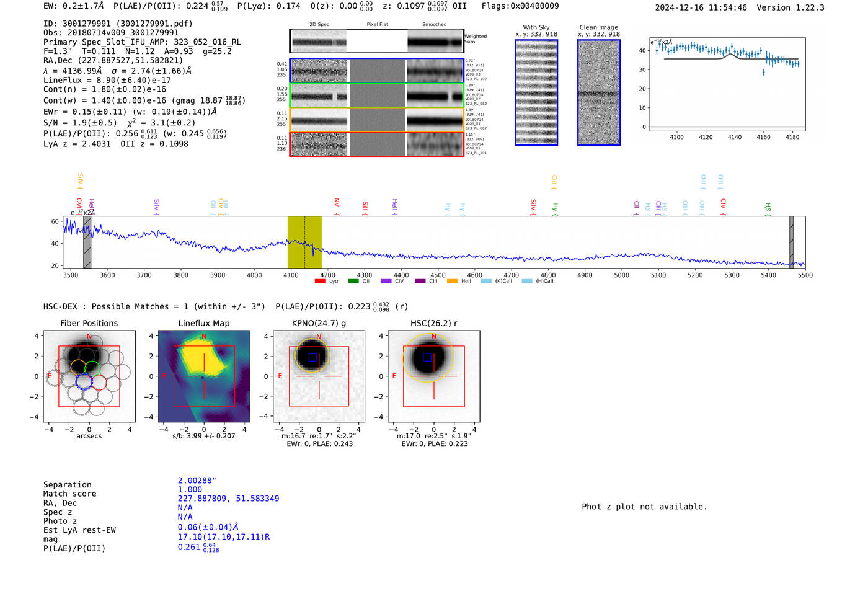Click the ID: 3001279991 text

(x=118, y=24)
